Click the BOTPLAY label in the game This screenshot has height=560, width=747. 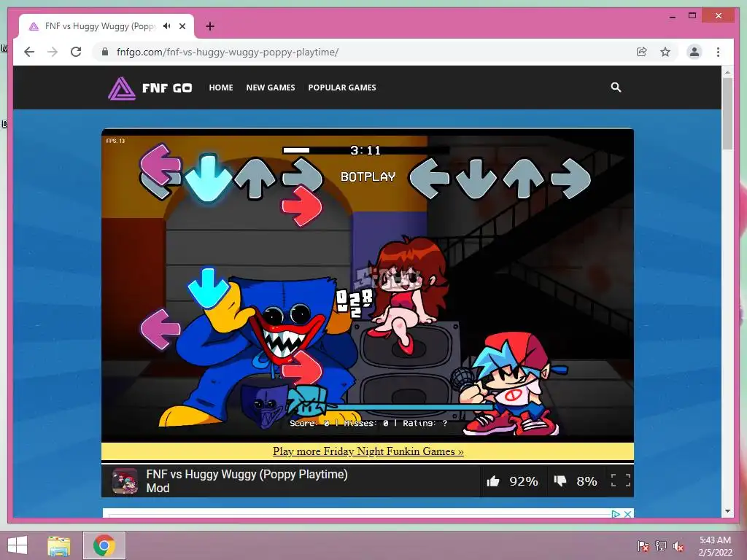coord(368,176)
